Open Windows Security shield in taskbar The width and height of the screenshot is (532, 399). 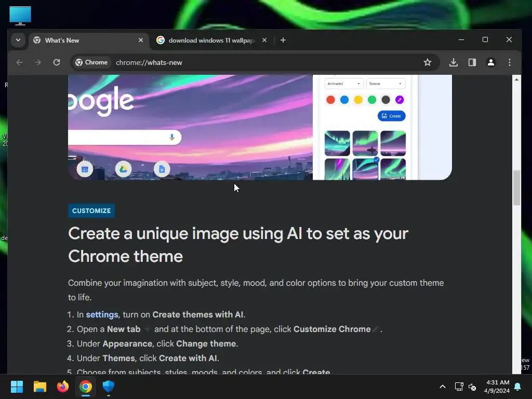[x=108, y=387]
